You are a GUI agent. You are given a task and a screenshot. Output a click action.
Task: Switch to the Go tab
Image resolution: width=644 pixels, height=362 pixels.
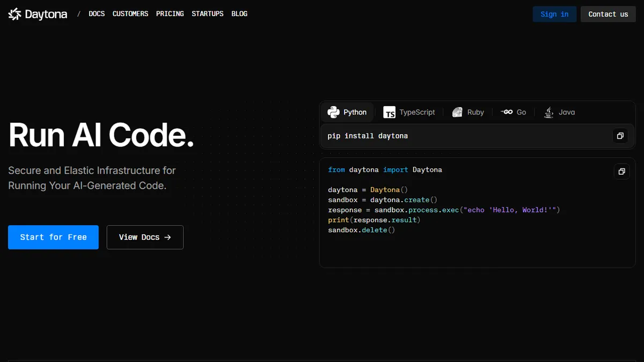513,112
